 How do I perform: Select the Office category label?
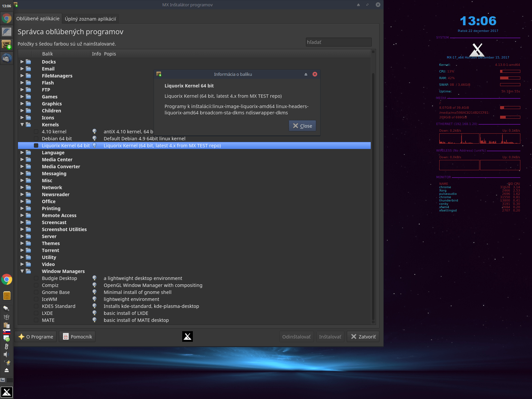click(x=49, y=201)
